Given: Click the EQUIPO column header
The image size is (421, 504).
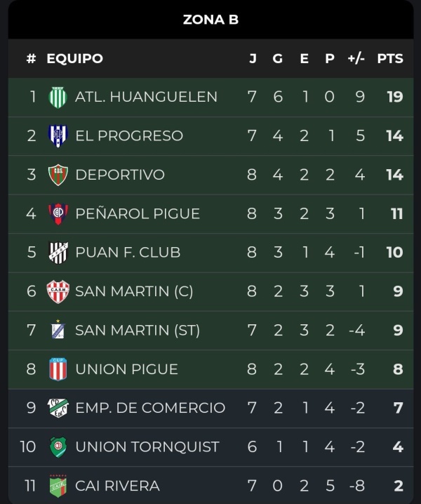Looking at the screenshot, I should coord(75,58).
